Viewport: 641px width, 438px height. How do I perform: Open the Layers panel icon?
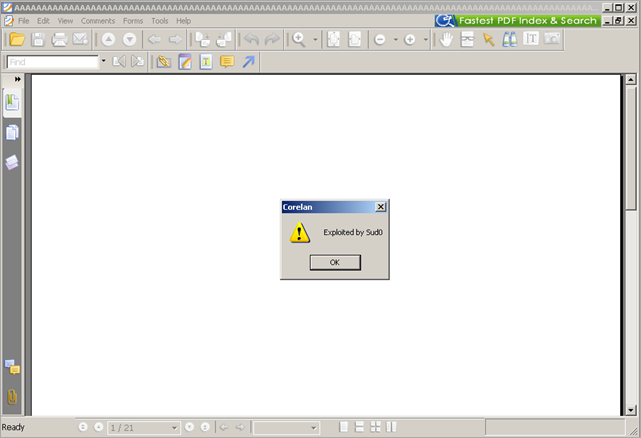[x=12, y=162]
